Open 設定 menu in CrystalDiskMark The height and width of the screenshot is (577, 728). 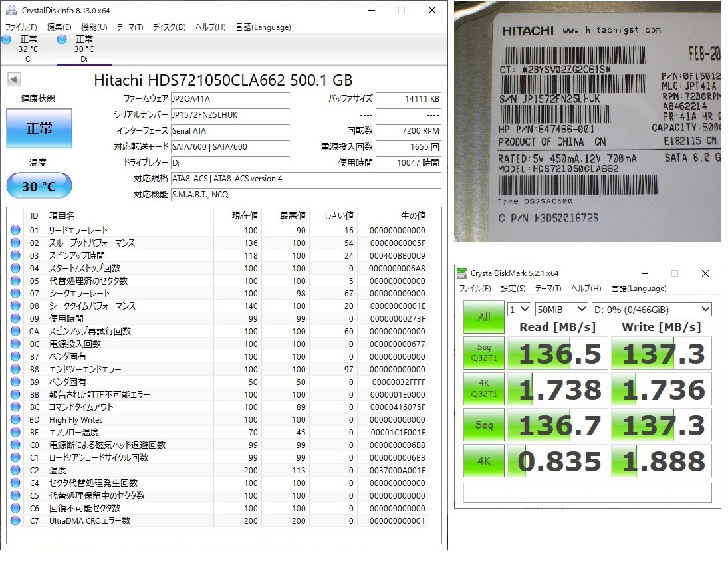coord(513,288)
